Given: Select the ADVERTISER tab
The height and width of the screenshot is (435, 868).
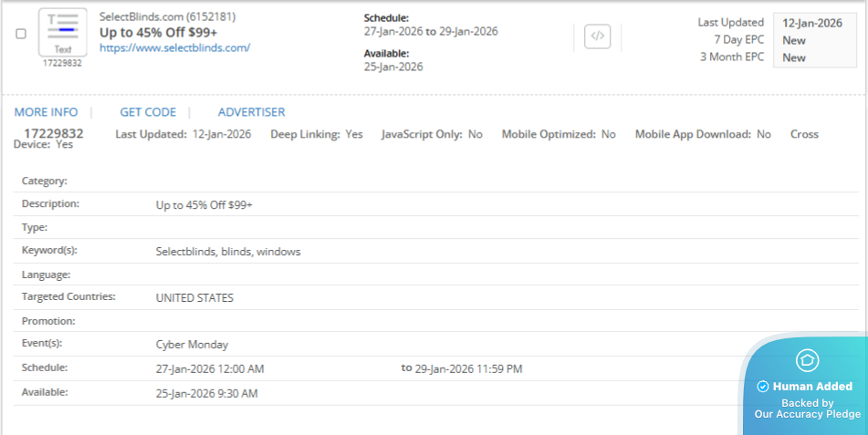Looking at the screenshot, I should tap(251, 112).
